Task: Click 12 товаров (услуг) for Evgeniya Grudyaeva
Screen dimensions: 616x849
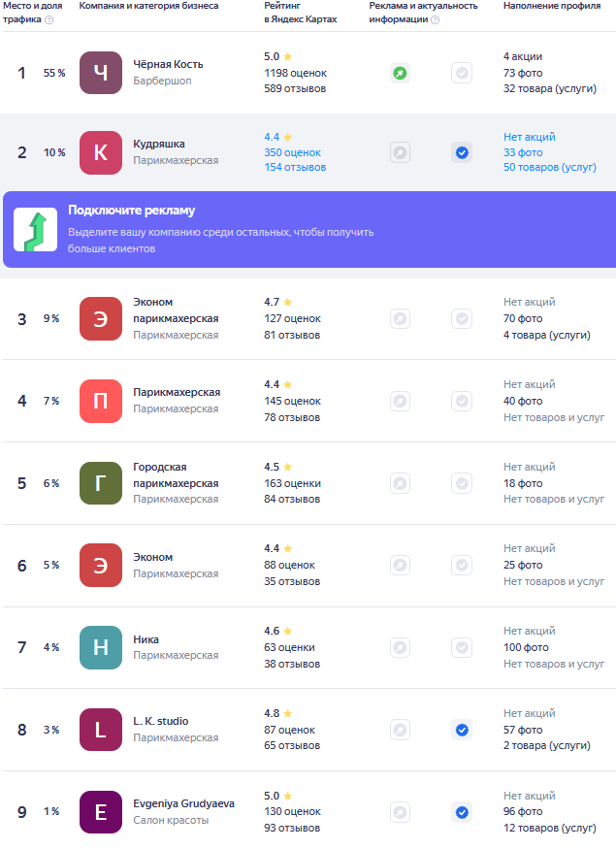Action: point(550,828)
